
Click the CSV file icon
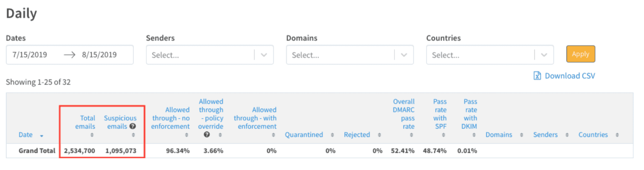click(x=537, y=76)
